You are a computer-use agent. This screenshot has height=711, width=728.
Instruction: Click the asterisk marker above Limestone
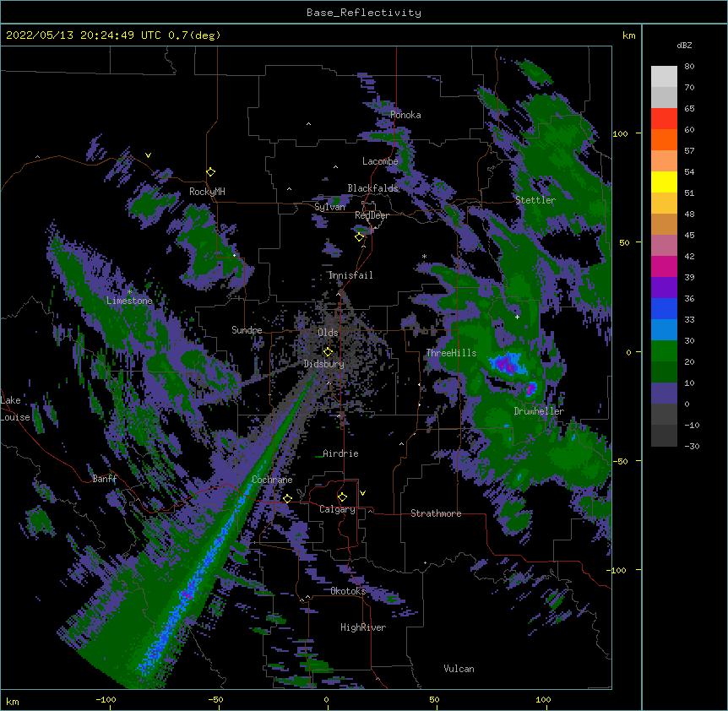129,292
